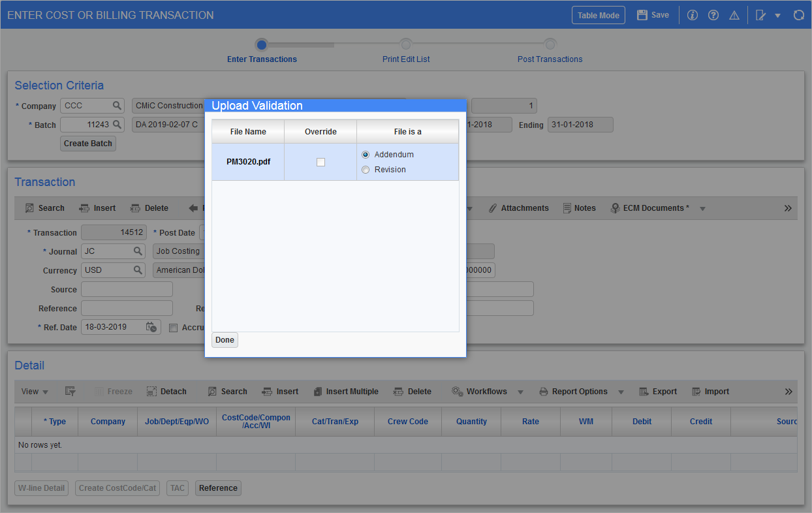Expand the ECM Documents dropdown arrow

[x=702, y=209]
